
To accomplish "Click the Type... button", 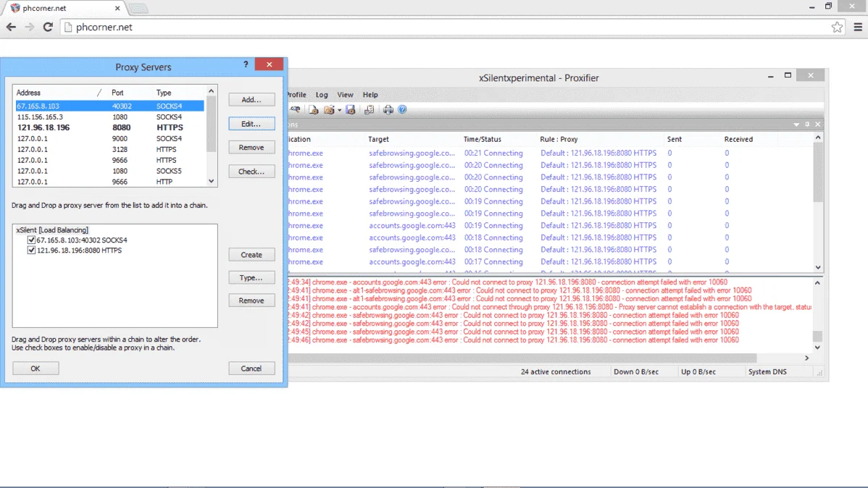I will pos(251,278).
